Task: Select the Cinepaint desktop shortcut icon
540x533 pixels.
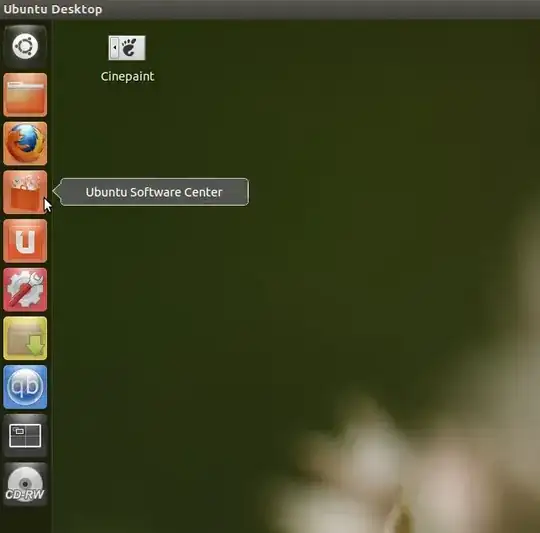Action: pos(127,48)
